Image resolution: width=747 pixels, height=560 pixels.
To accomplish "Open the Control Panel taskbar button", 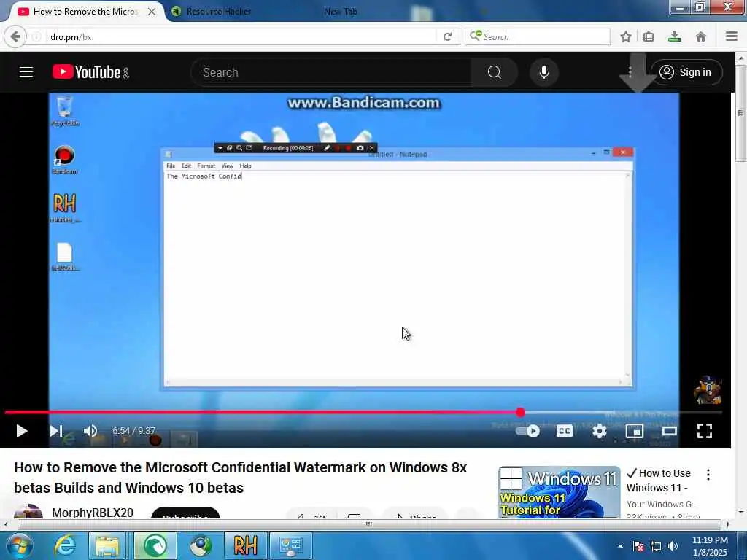I will (x=291, y=545).
